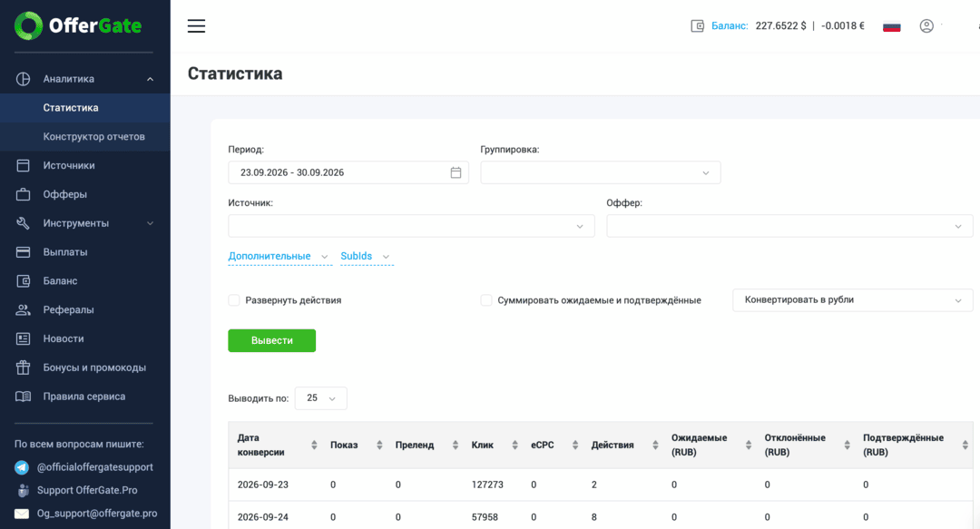Expand the Инструменты submenu chevron
This screenshot has width=980, height=529.
[x=150, y=223]
